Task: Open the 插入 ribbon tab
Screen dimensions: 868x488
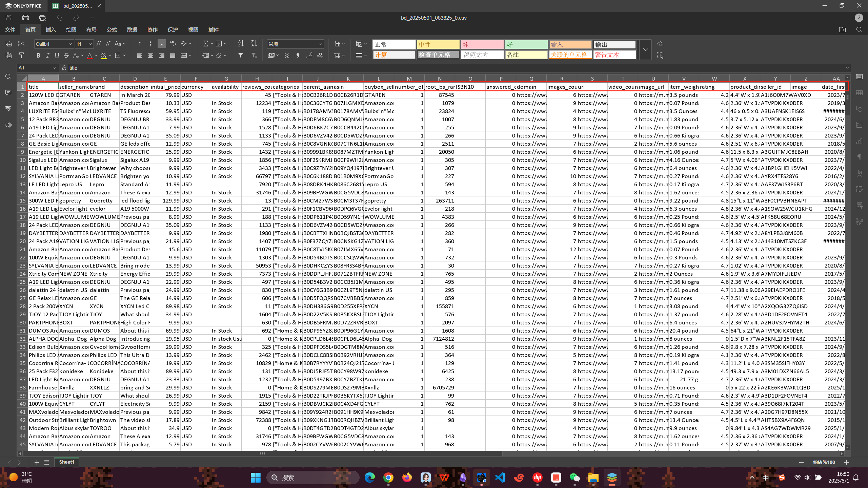Action: [x=51, y=30]
